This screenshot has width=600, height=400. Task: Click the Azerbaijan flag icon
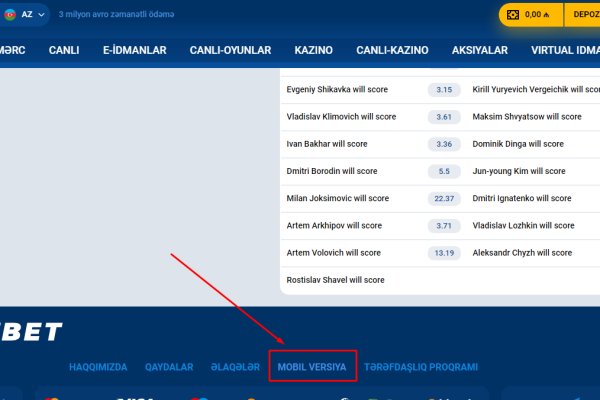pyautogui.click(x=8, y=15)
